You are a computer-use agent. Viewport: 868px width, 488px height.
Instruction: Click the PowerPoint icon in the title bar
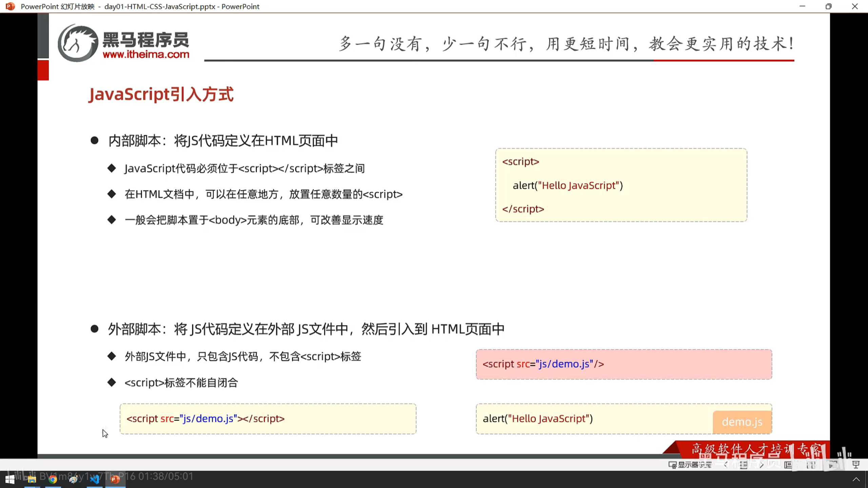click(x=10, y=6)
